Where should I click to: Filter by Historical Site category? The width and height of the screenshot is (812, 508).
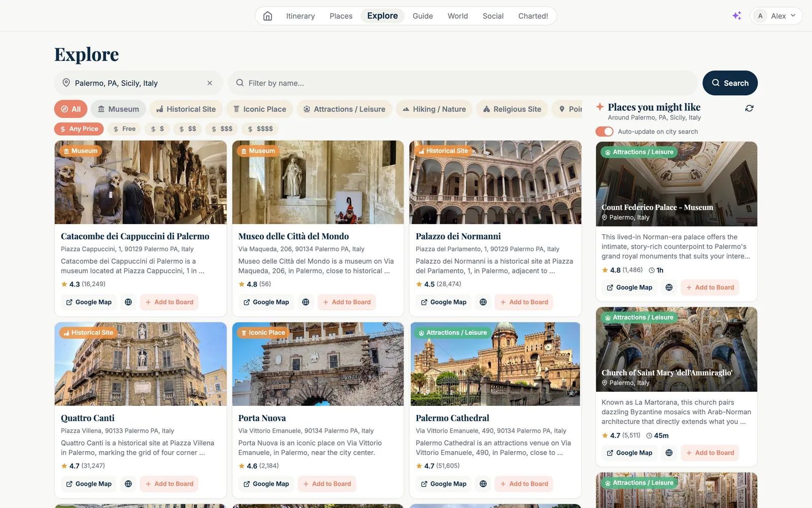click(x=186, y=109)
